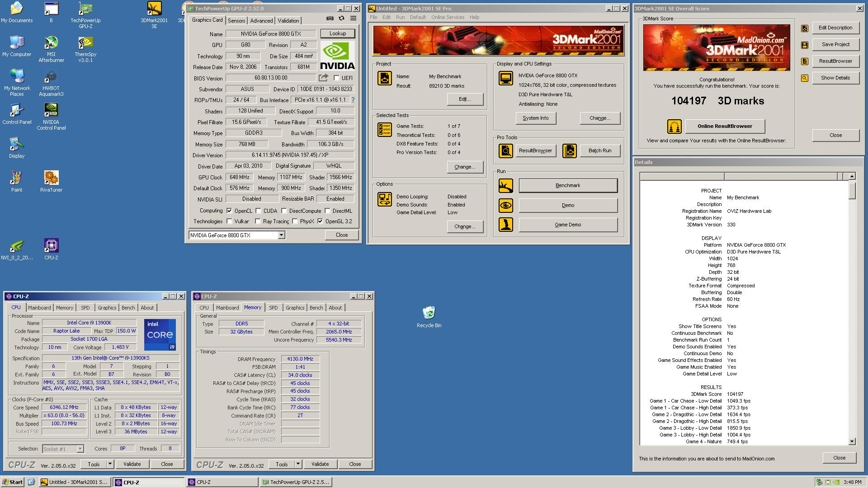Launch ThermSpy v3.0.1 desktop icon
868x488 pixels.
85,49
